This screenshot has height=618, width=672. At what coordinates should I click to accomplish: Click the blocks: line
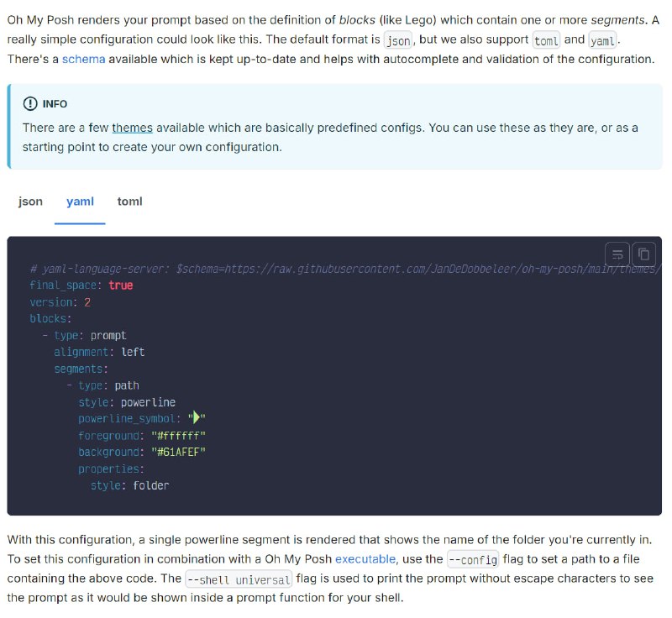tap(50, 319)
